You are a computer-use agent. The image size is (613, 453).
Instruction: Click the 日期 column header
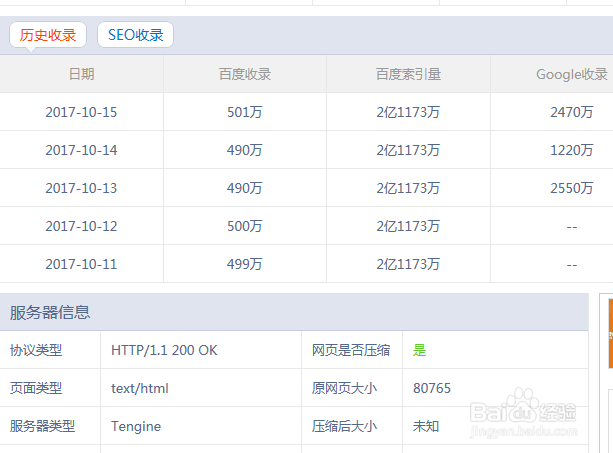[x=81, y=74]
